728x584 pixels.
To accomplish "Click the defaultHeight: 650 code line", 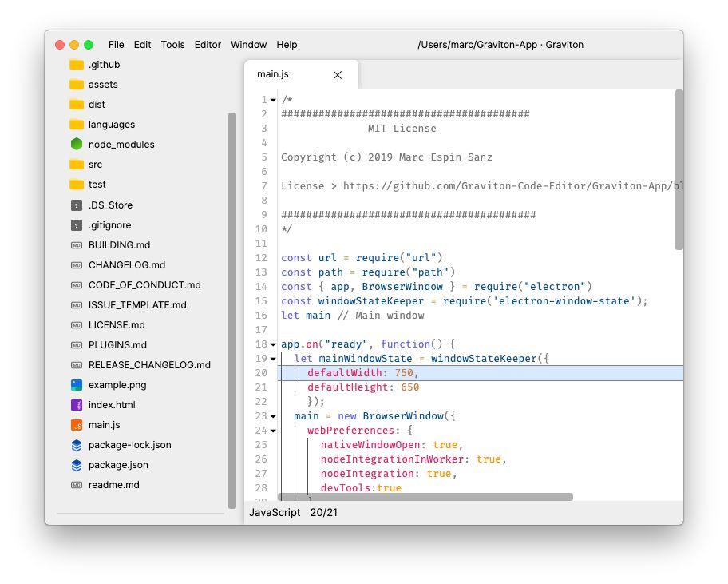I will click(x=363, y=387).
